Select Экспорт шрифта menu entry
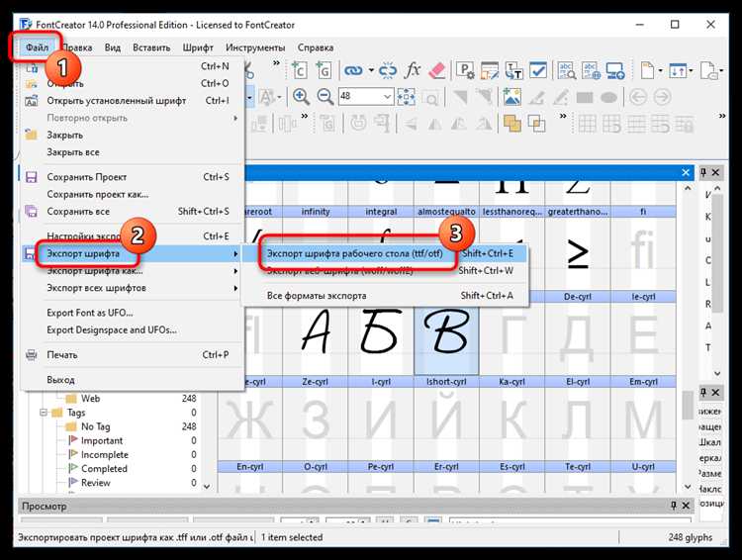Screen dimensions: 742x560 pyautogui.click(x=132, y=254)
